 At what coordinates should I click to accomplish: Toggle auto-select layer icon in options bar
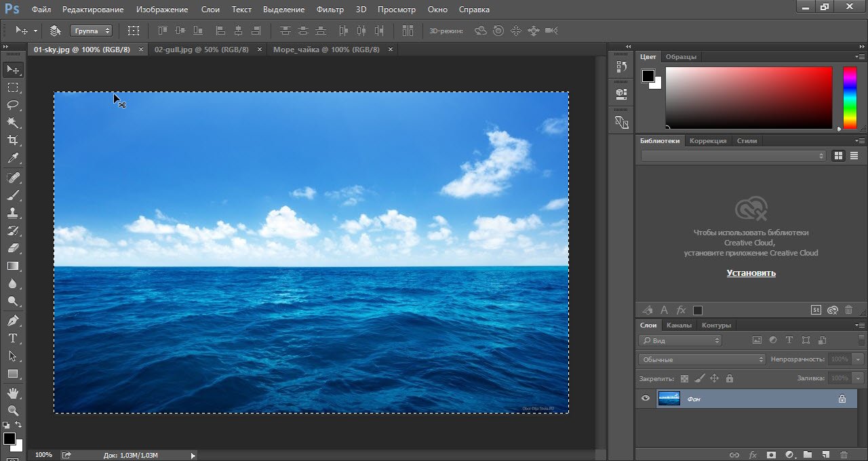point(56,31)
